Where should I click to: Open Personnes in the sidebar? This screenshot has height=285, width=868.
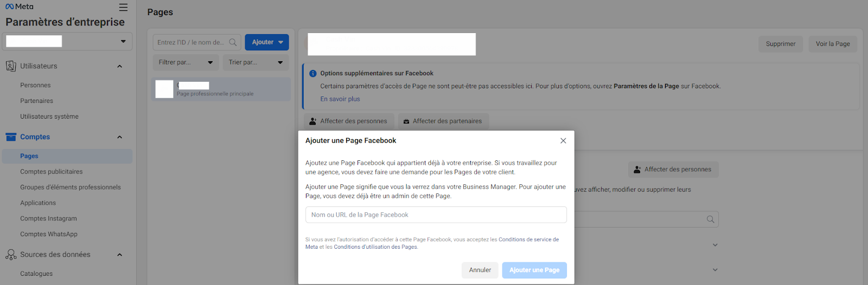coord(35,85)
